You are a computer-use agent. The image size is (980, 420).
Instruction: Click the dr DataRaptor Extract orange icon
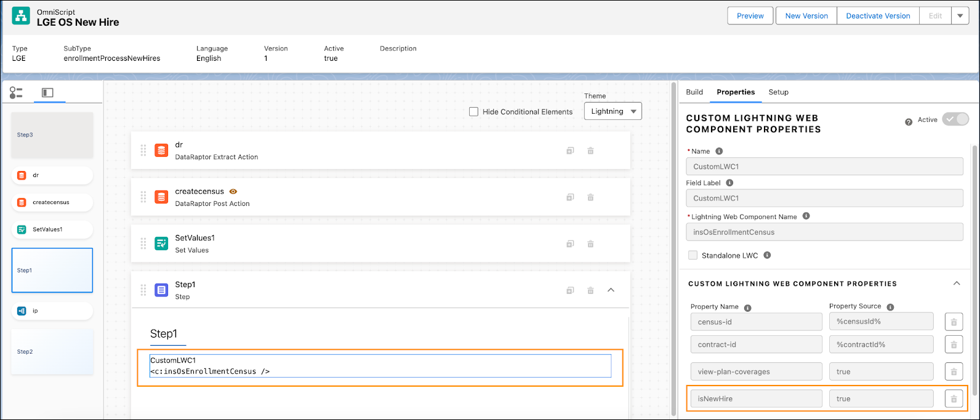pos(161,151)
